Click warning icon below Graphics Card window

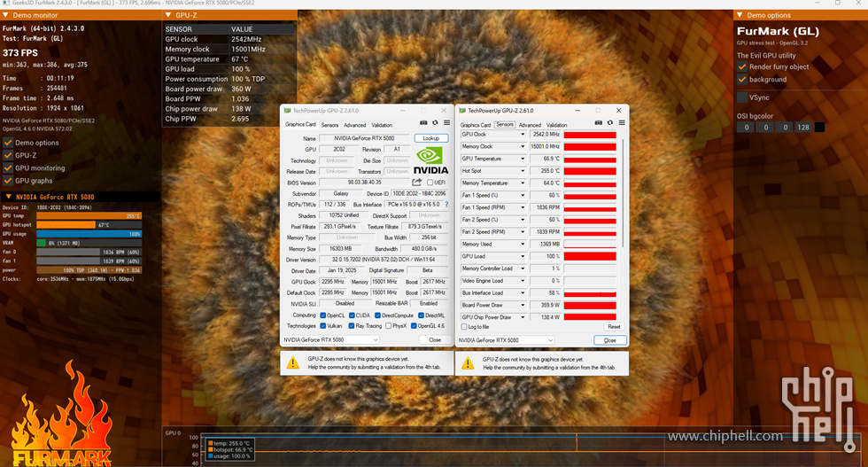point(293,363)
